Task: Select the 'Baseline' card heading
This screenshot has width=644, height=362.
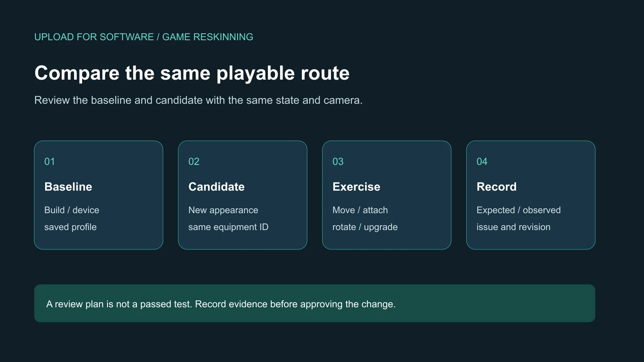Action: point(68,187)
